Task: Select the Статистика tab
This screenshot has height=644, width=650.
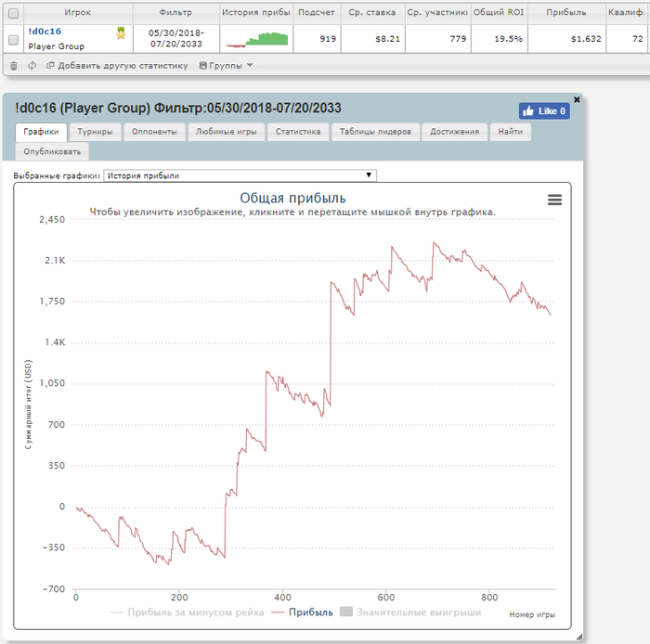Action: tap(298, 132)
